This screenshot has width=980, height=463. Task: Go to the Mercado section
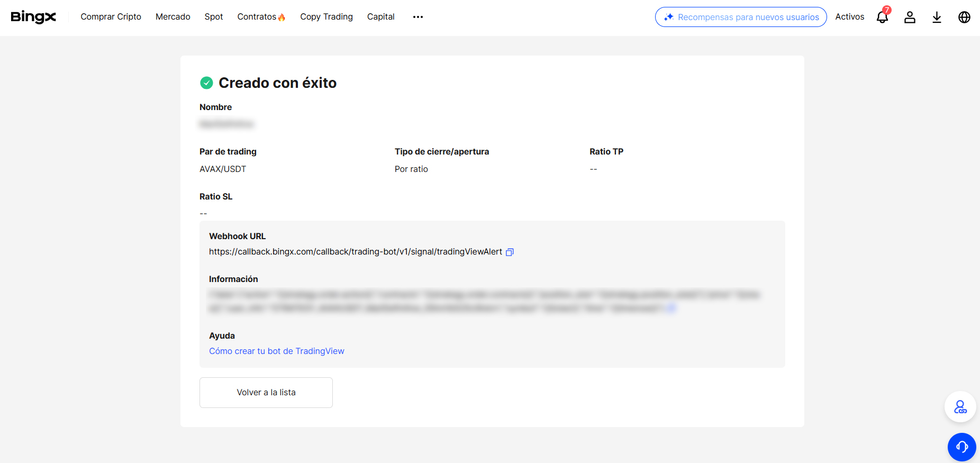tap(173, 17)
